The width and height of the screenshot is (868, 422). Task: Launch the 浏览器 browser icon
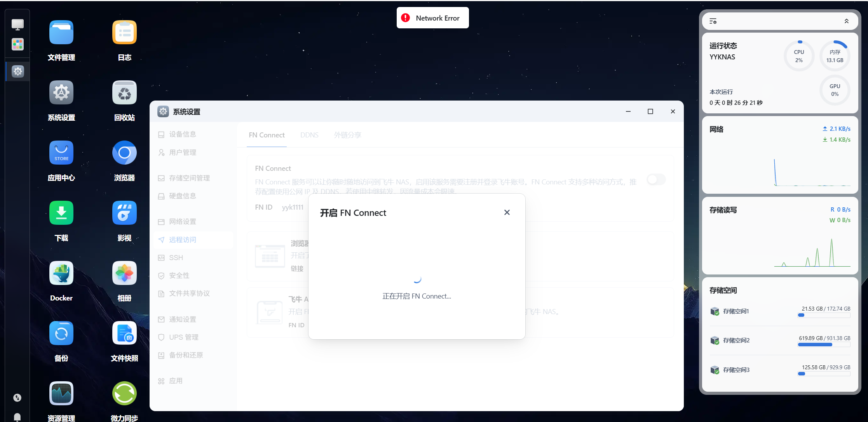(124, 153)
